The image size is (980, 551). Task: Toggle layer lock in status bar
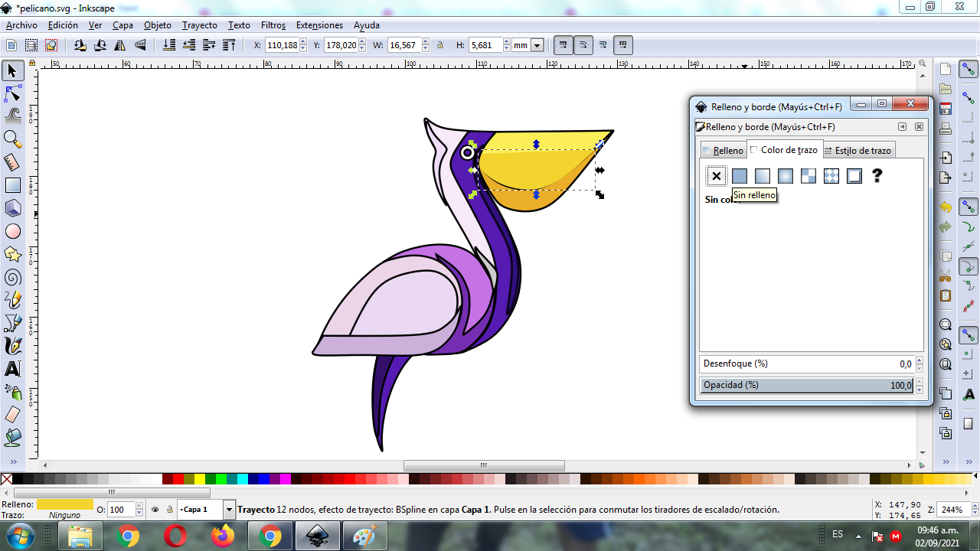[168, 510]
